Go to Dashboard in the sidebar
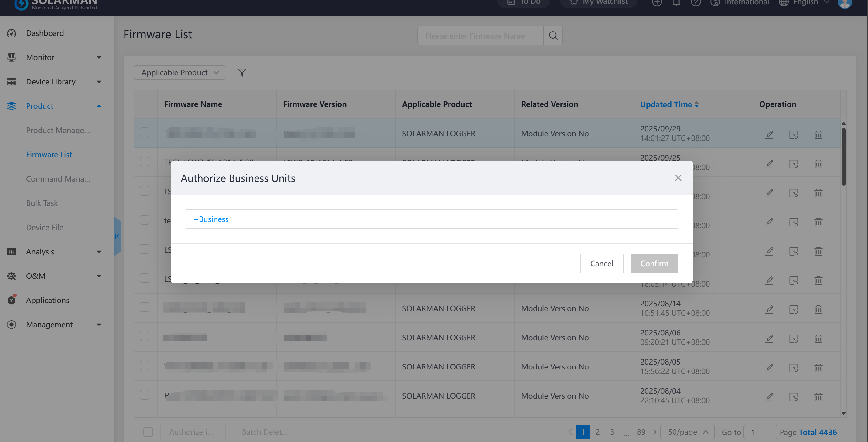The height and width of the screenshot is (442, 868). click(45, 33)
